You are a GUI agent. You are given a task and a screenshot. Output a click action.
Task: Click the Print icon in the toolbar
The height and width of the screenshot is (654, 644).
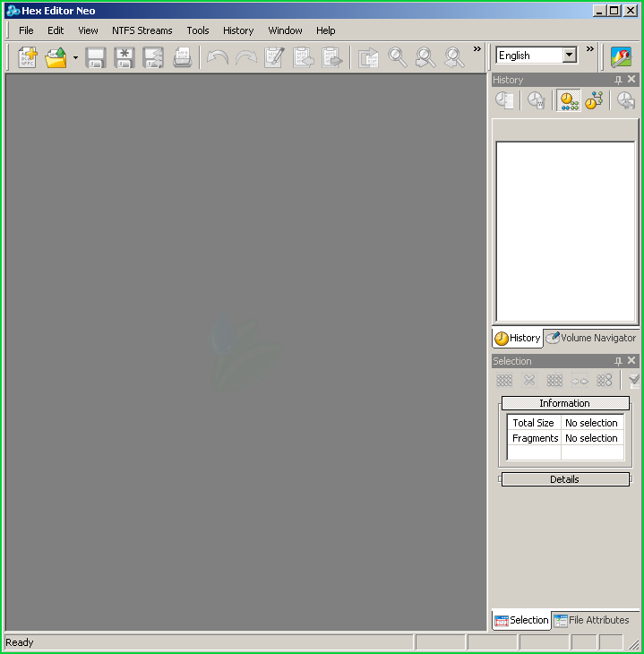pyautogui.click(x=182, y=57)
